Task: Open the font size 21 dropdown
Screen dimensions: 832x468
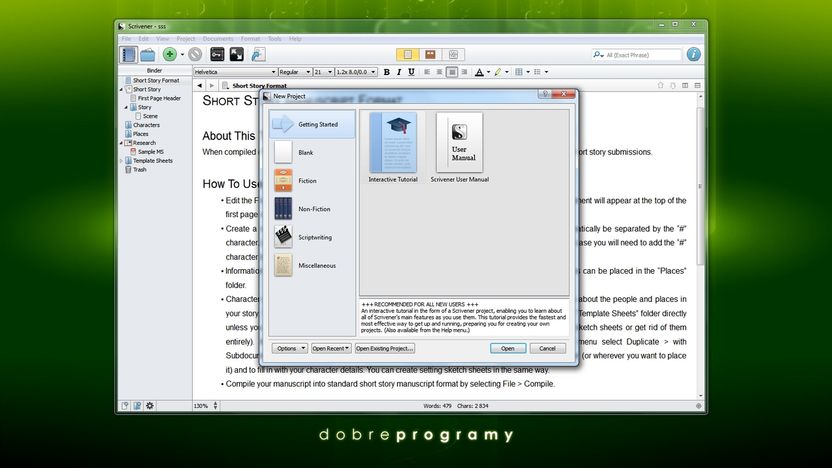Action: [323, 72]
